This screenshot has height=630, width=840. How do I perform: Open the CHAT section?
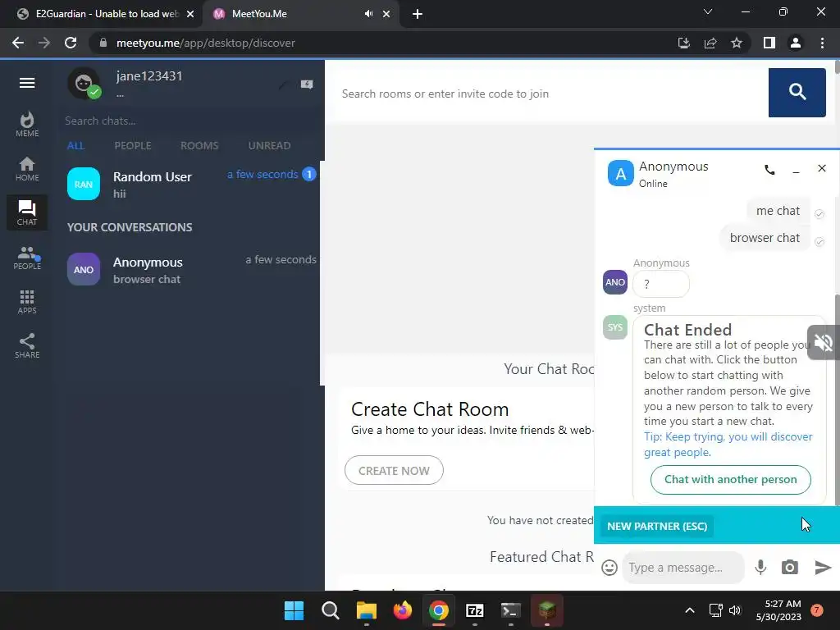[27, 212]
